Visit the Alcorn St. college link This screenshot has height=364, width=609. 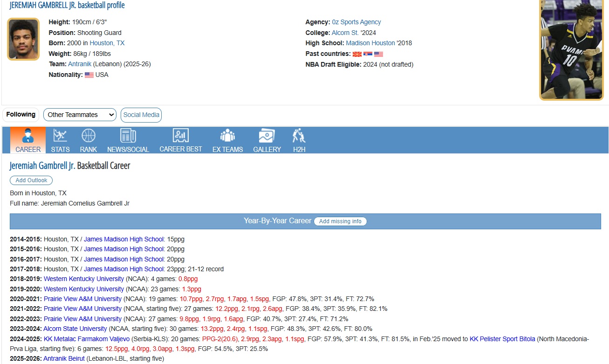[345, 33]
